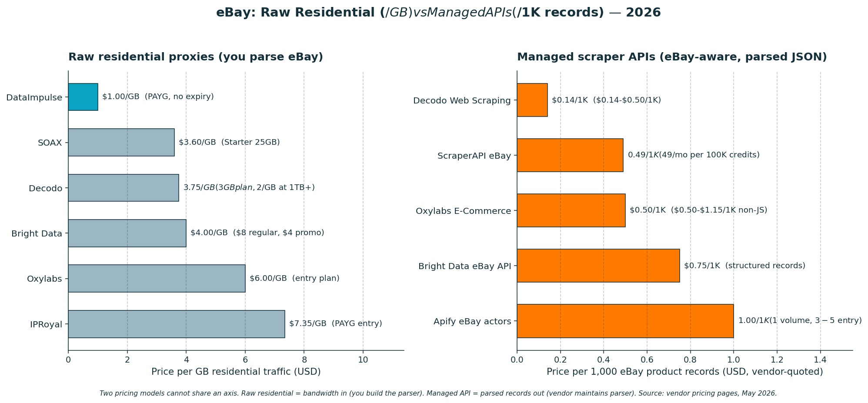Click 'Managed scraper APIs' chart heading
This screenshot has width=868, height=403.
(672, 57)
